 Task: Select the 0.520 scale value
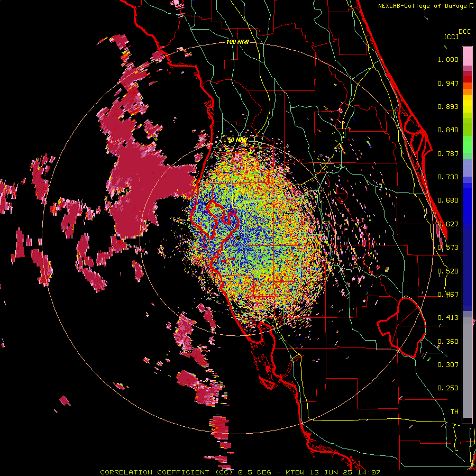(448, 271)
